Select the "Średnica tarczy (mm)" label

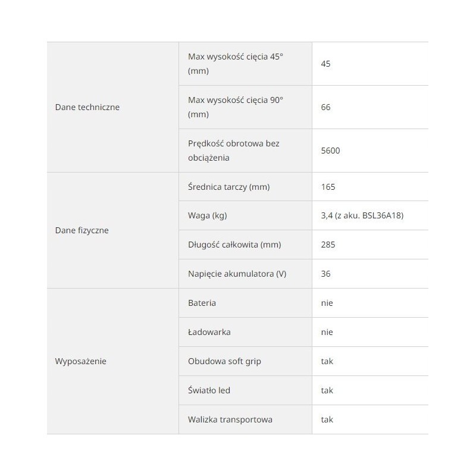tap(228, 187)
